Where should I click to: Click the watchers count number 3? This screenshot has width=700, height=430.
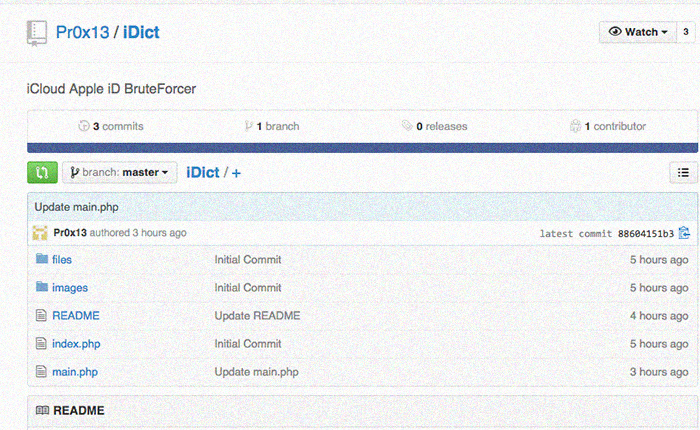[686, 32]
